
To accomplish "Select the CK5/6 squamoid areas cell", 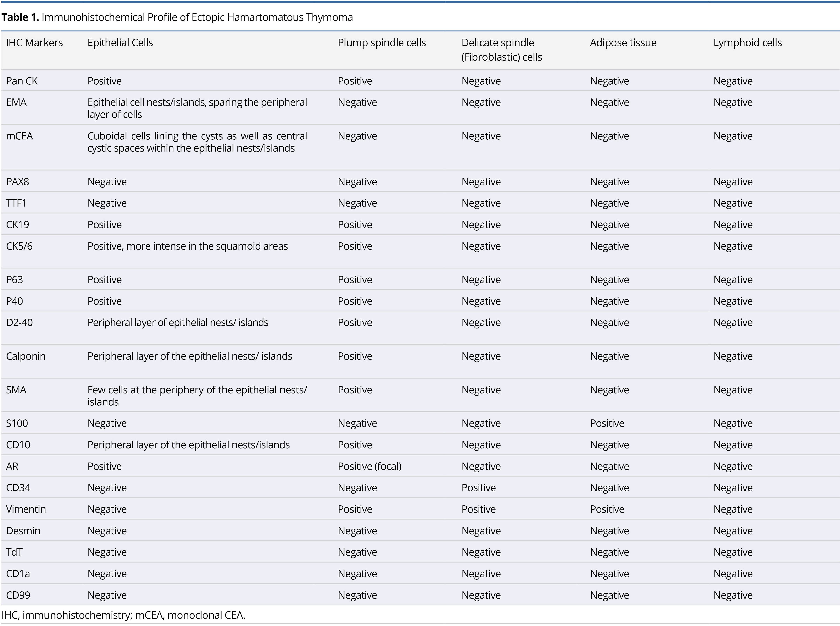I will pos(188,246).
